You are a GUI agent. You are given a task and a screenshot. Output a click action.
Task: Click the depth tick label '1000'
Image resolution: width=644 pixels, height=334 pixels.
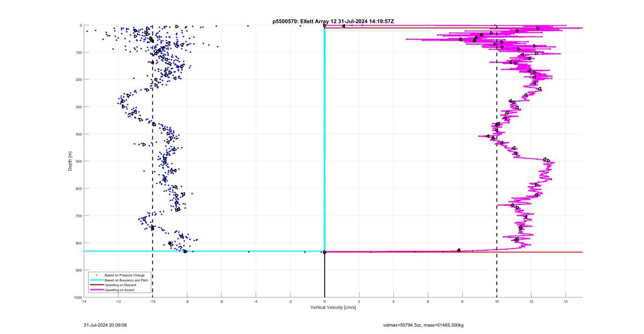tap(77, 297)
